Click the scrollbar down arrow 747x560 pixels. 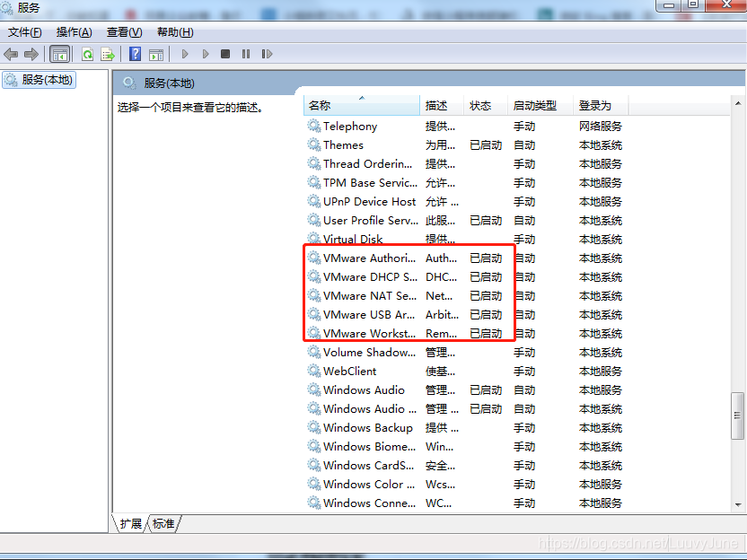pyautogui.click(x=737, y=504)
